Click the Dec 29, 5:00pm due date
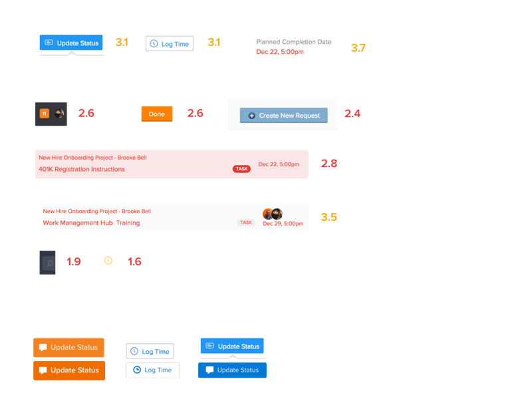 pyautogui.click(x=283, y=224)
